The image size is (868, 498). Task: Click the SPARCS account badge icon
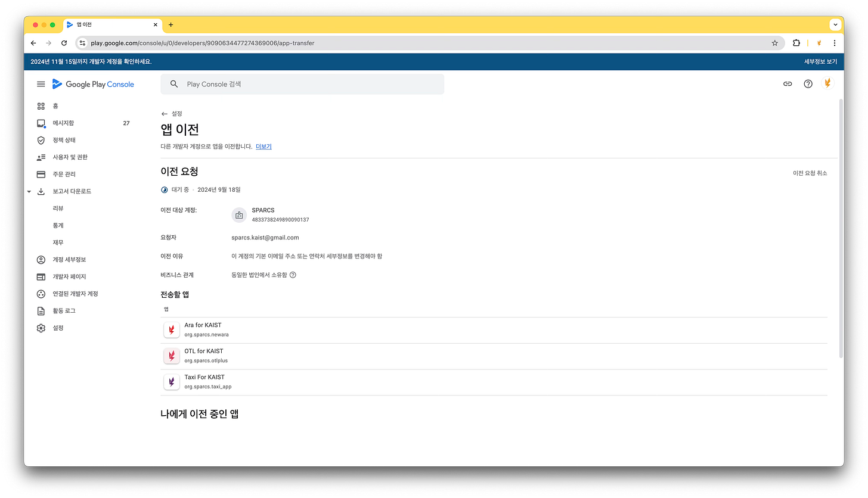tap(239, 215)
